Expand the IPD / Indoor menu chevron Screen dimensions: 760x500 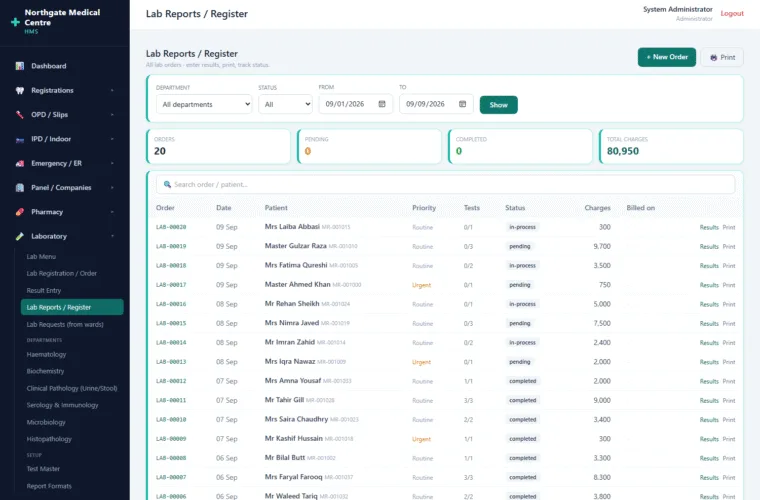pos(112,139)
